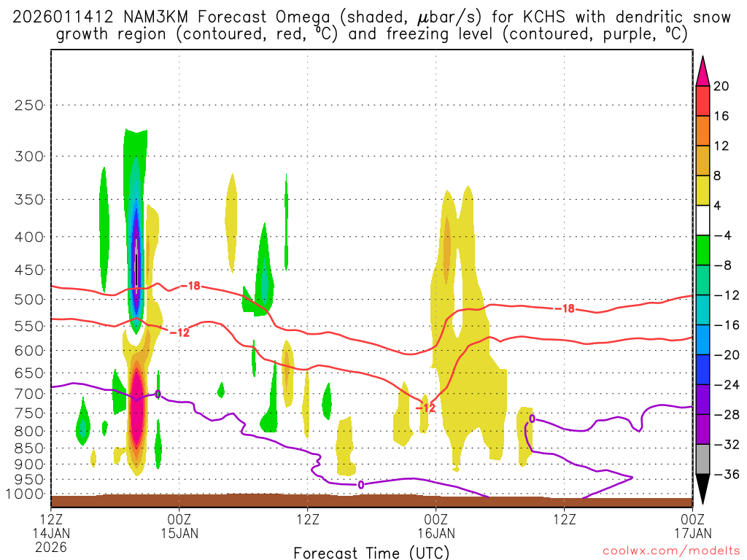Pick the royal blue -24 to -20 swatch

[703, 370]
